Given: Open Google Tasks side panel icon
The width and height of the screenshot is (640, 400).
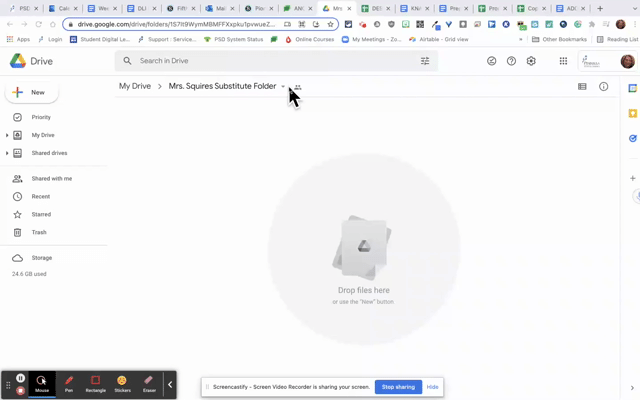Looking at the screenshot, I should click(x=633, y=138).
